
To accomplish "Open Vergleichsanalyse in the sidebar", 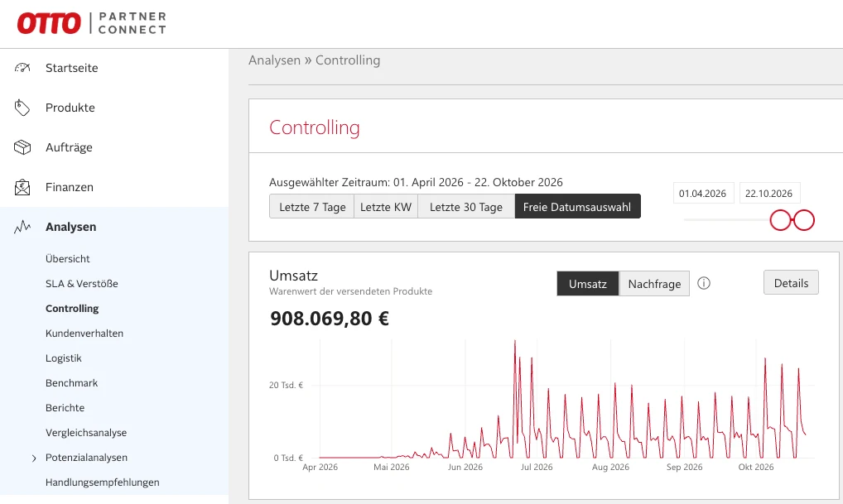I will [x=86, y=433].
